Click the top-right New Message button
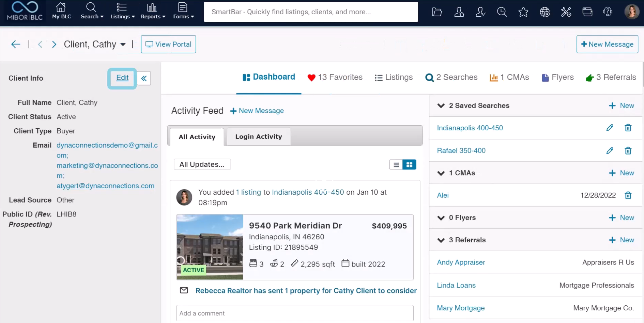 607,44
